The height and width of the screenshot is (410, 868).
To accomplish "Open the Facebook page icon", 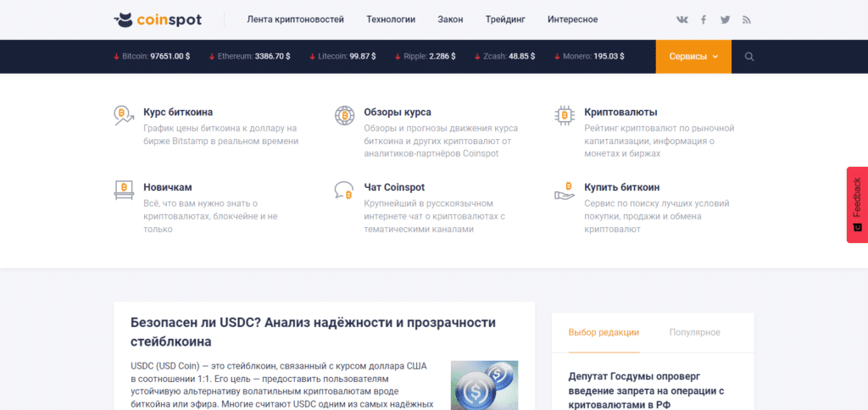I will [x=703, y=20].
